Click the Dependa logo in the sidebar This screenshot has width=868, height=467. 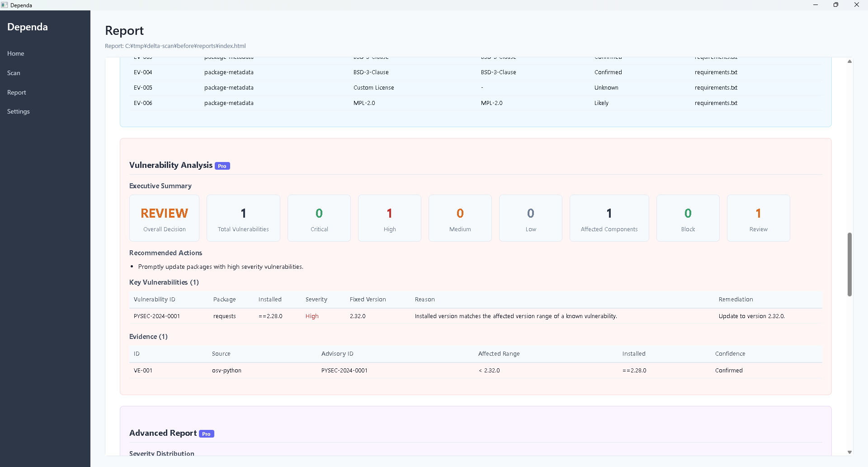pos(27,27)
